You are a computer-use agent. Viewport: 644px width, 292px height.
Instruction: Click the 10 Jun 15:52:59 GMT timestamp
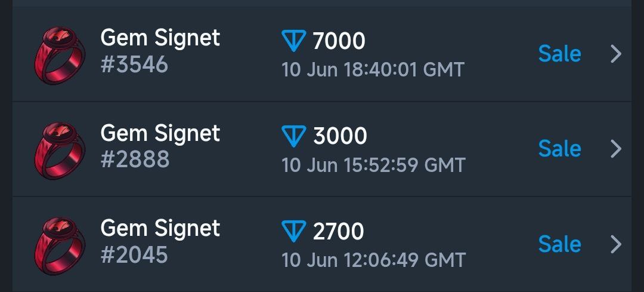[373, 165]
